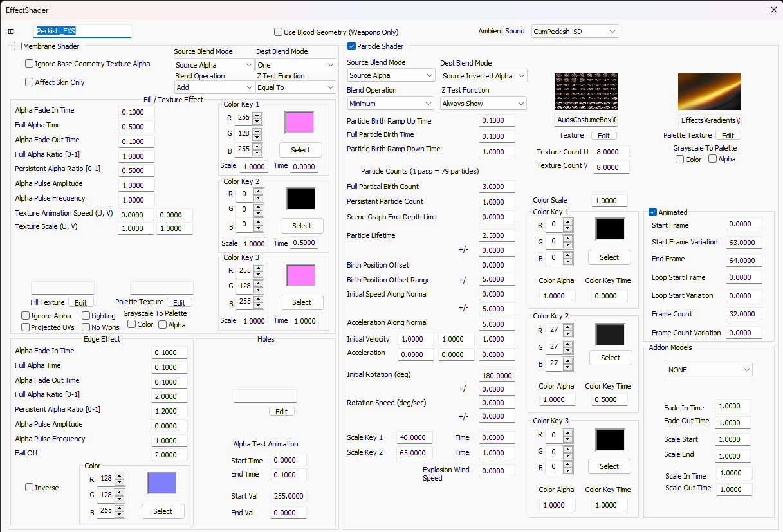Click Select for Edge Effect Color
783x532 pixels.
[163, 511]
